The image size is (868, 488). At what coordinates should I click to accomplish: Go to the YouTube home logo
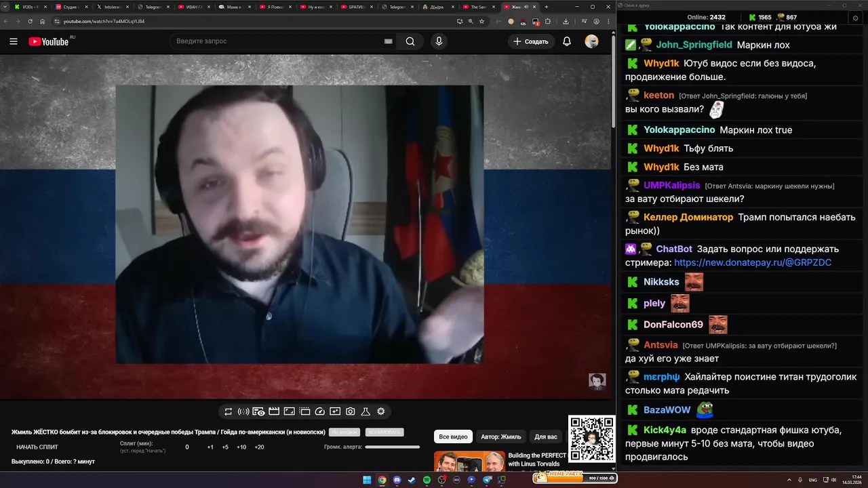pos(49,41)
